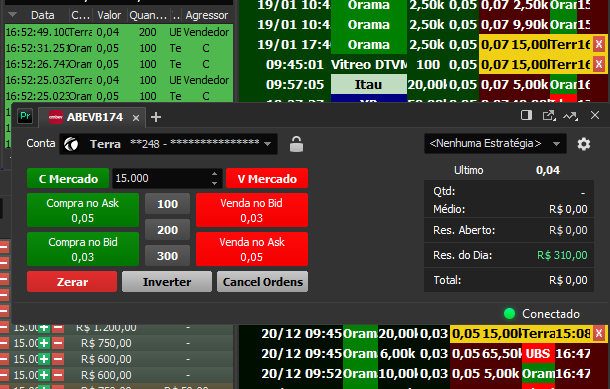
Task: Sort trades by Data column header
Action: click(x=42, y=15)
